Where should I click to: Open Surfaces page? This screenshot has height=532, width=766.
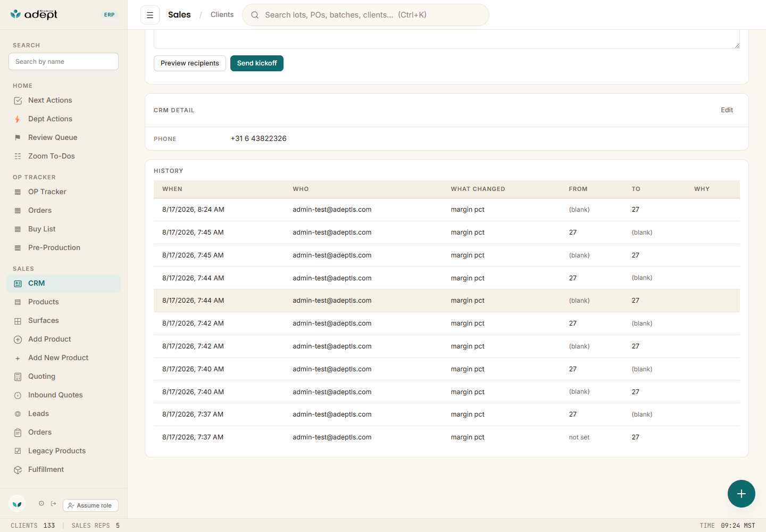[64, 320]
